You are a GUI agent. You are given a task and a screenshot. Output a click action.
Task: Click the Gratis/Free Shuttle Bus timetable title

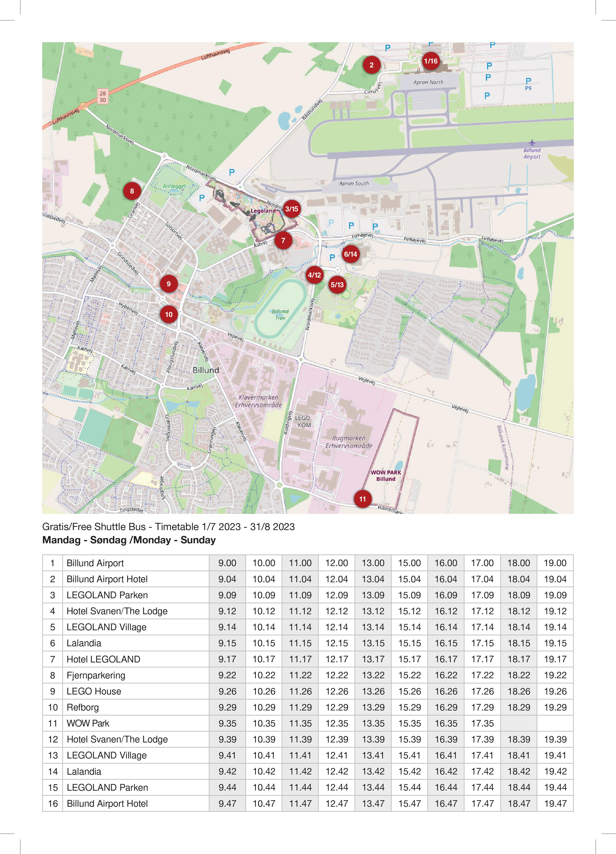(168, 527)
